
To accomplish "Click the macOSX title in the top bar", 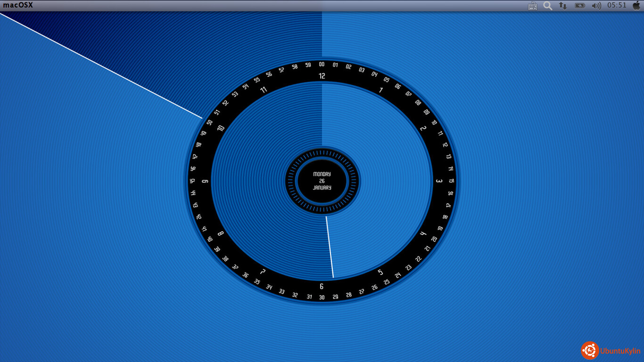I will tap(18, 5).
